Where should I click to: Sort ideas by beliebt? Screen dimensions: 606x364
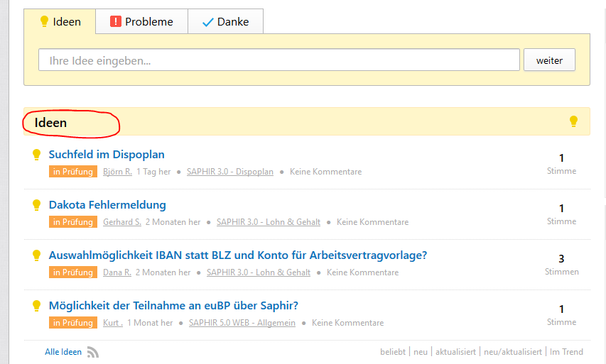[393, 352]
